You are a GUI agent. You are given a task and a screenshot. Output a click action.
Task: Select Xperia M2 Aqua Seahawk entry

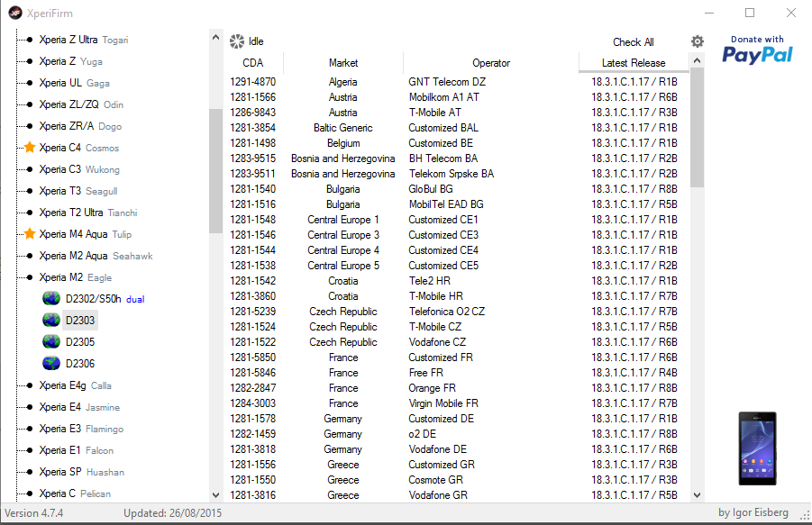pos(96,256)
